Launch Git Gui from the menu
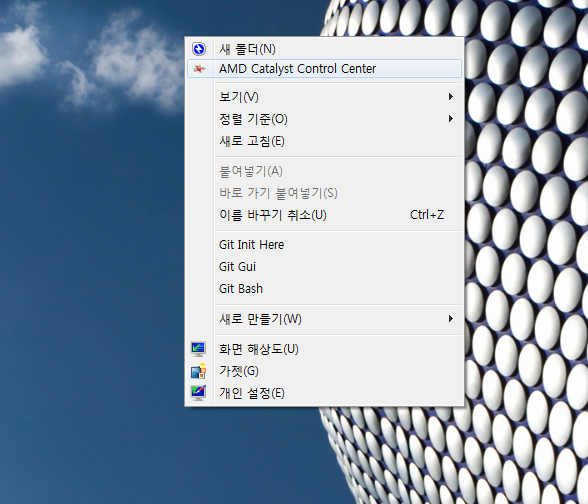Screen dimensions: 588x504 [324, 267]
